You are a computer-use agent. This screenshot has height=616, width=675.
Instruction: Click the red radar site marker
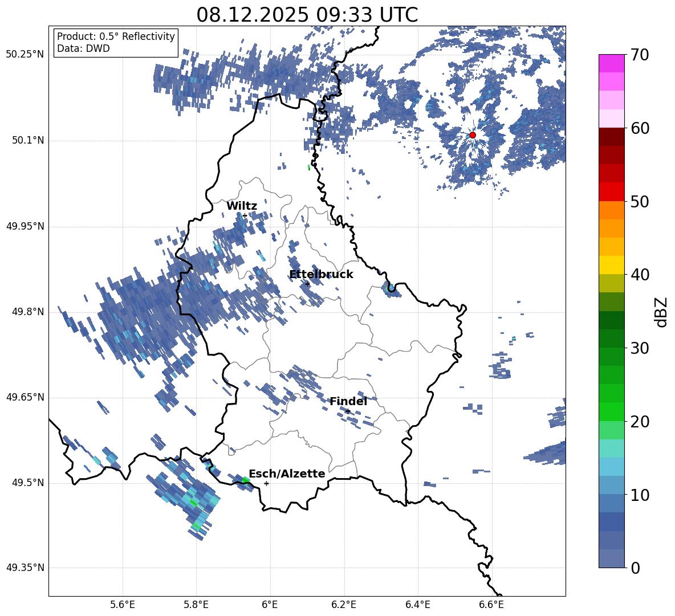tap(473, 135)
